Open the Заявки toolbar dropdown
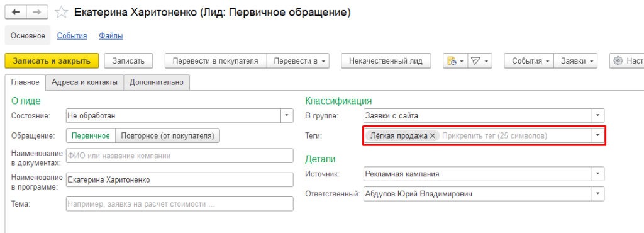644x233 pixels. pos(575,61)
